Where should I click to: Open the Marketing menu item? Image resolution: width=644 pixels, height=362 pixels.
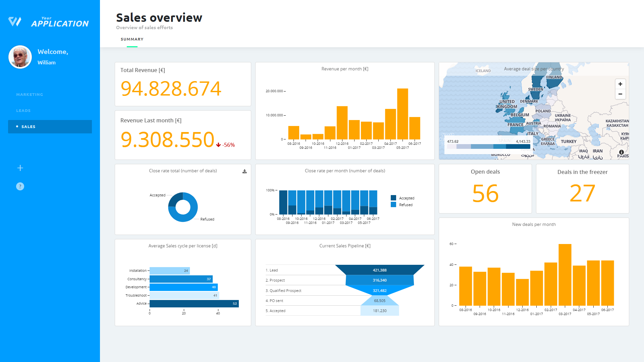[30, 95]
